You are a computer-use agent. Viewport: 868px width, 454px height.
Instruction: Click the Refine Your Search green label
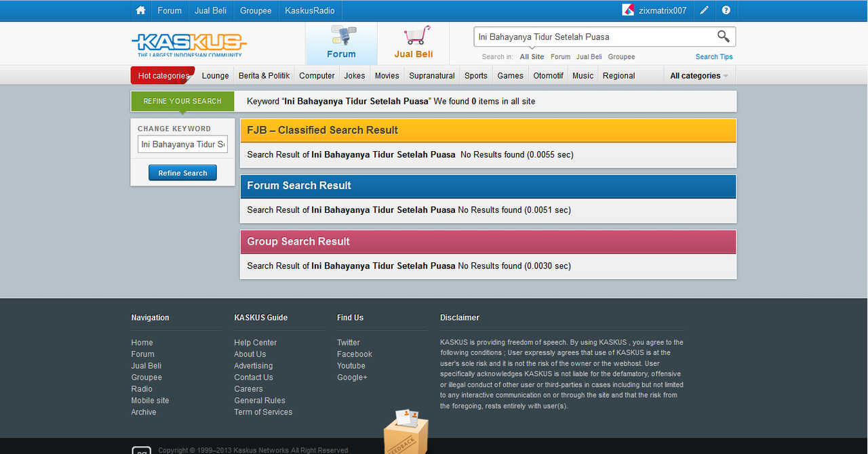pos(182,101)
